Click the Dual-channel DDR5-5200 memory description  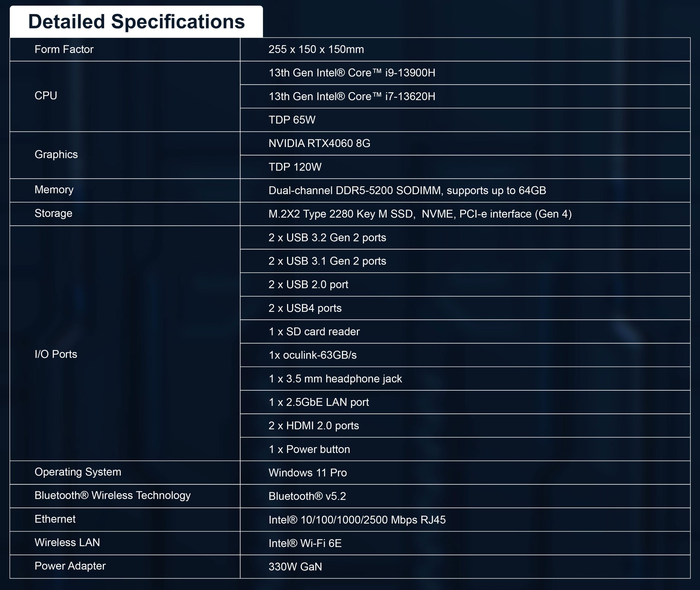(407, 190)
